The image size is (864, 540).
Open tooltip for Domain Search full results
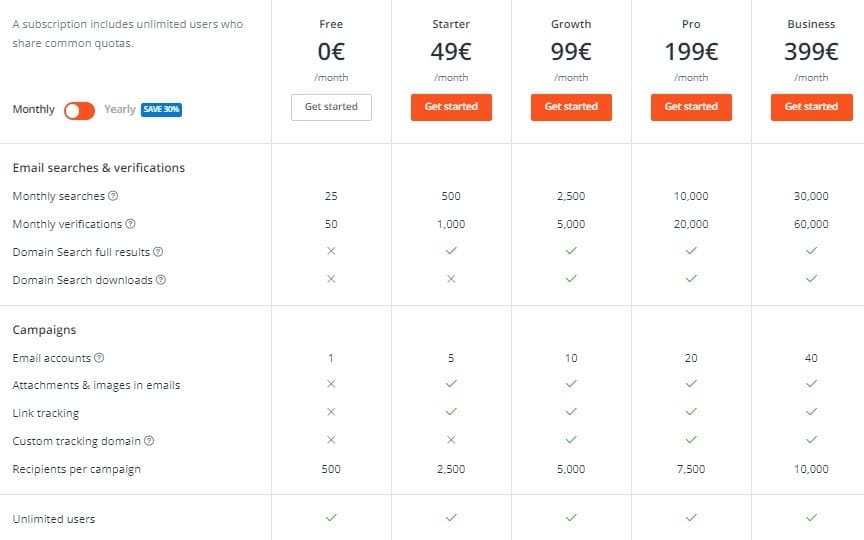tap(158, 252)
